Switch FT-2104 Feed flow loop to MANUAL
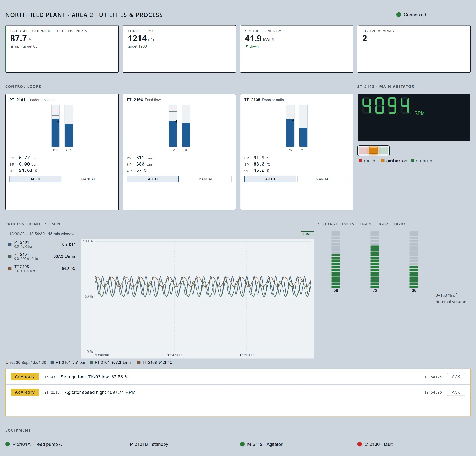The height and width of the screenshot is (456, 476). click(x=206, y=179)
